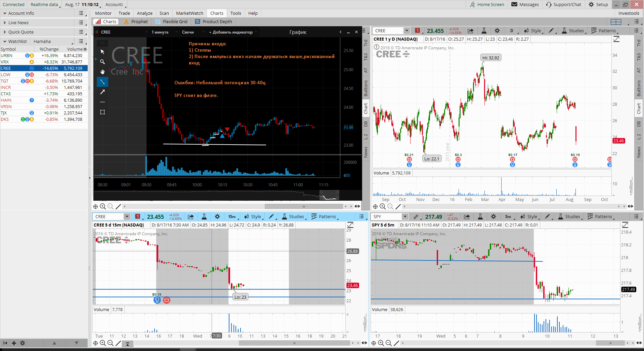Switch to the Flexible Grid subtab
The image size is (644, 351).
pos(172,22)
